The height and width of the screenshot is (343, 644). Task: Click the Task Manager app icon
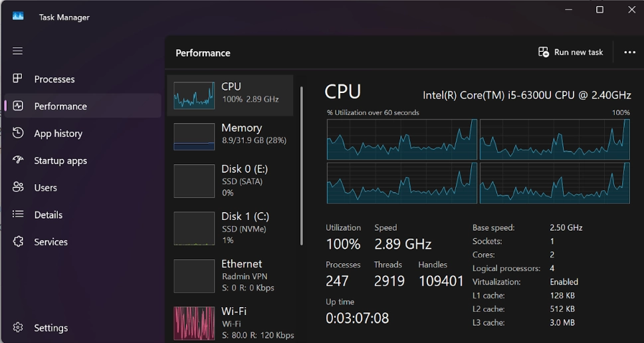tap(18, 17)
